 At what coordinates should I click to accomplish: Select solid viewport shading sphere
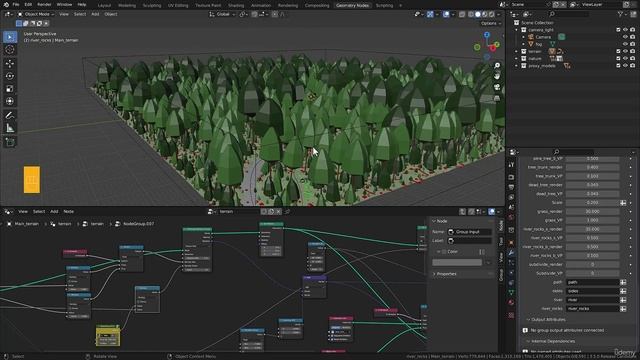478,14
